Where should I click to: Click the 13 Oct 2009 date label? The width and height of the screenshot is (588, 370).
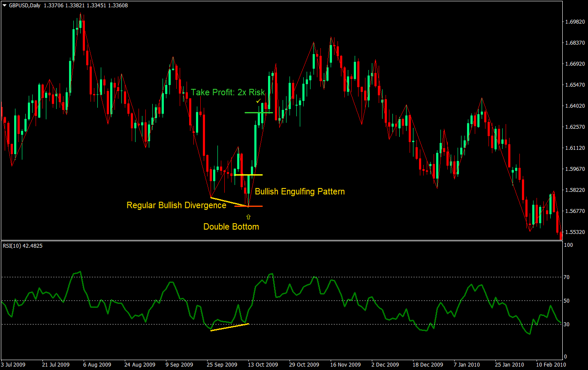click(x=262, y=364)
